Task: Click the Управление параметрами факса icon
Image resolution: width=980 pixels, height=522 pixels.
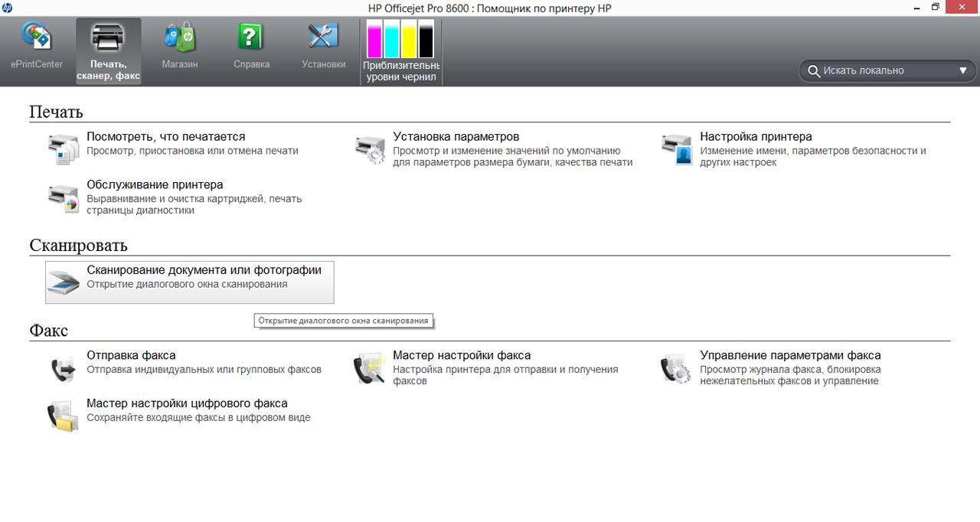Action: (676, 368)
